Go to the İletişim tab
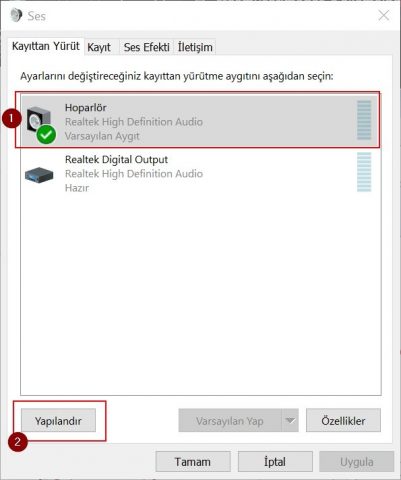This screenshot has height=480, width=401. point(195,47)
